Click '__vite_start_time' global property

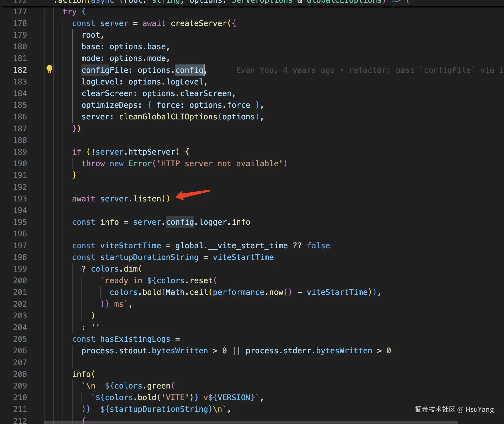click(248, 246)
